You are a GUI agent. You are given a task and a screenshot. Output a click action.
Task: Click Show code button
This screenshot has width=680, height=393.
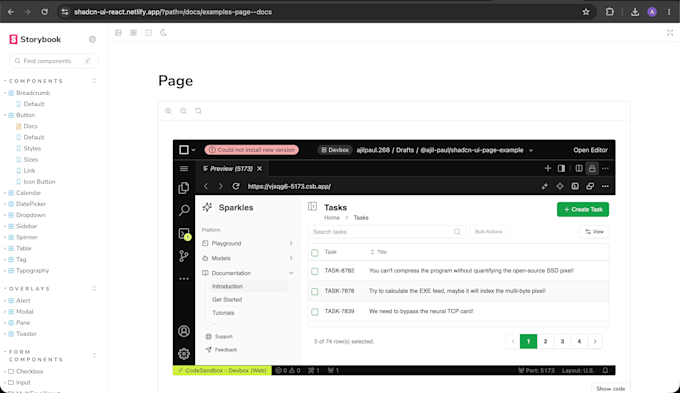(611, 388)
